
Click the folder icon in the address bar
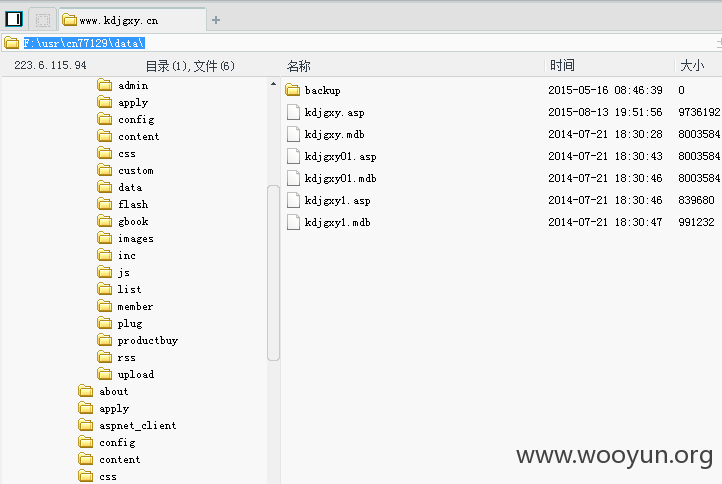12,43
